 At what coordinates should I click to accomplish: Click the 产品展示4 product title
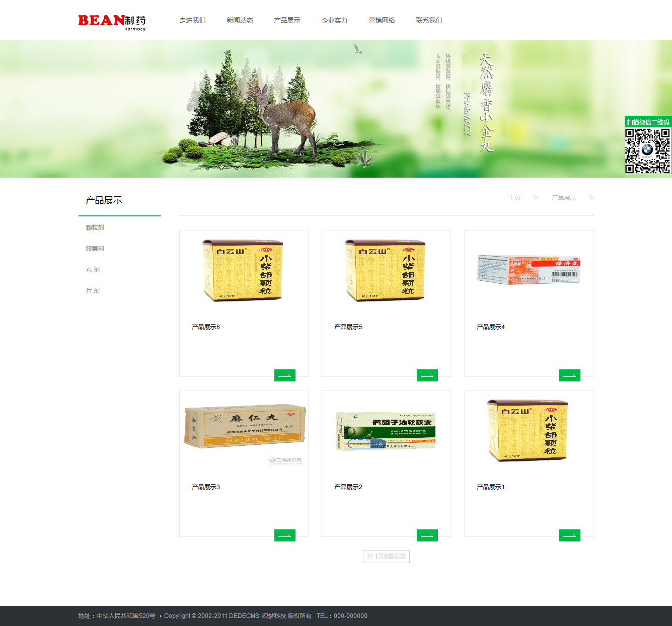click(490, 327)
